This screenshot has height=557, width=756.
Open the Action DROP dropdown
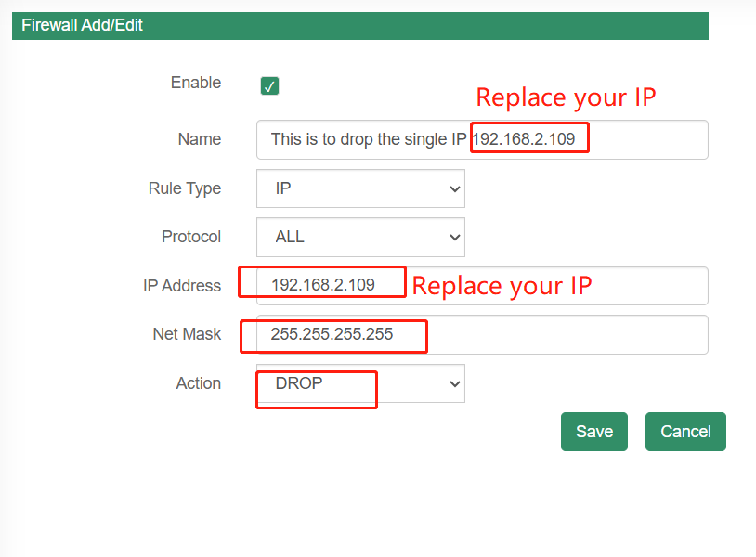[x=360, y=383]
